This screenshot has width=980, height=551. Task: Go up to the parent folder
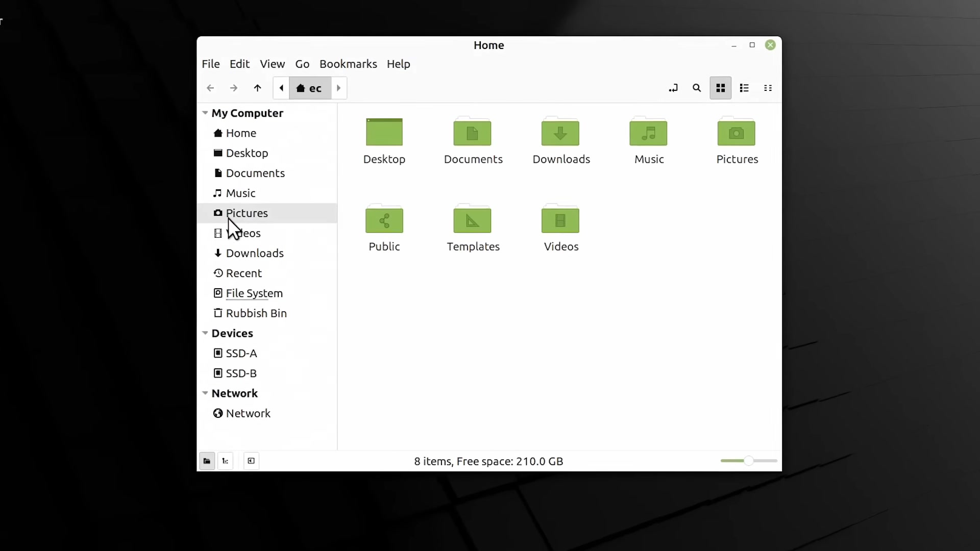pyautogui.click(x=258, y=88)
